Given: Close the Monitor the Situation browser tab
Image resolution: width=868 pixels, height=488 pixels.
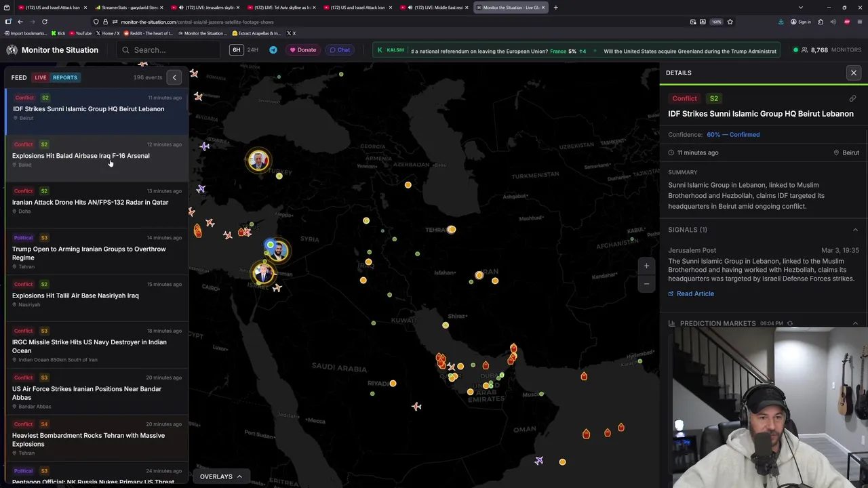Looking at the screenshot, I should pos(543,7).
